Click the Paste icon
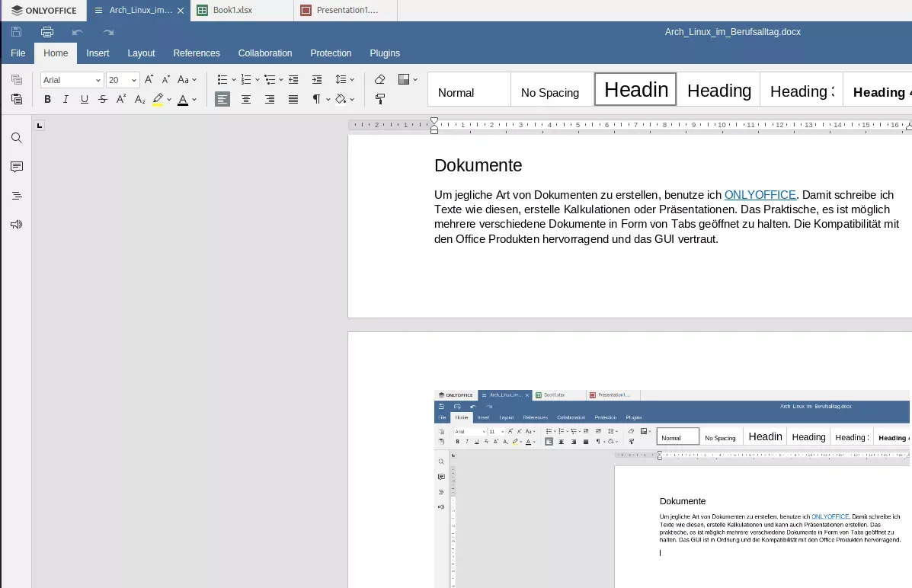The width and height of the screenshot is (912, 588). coord(17,100)
